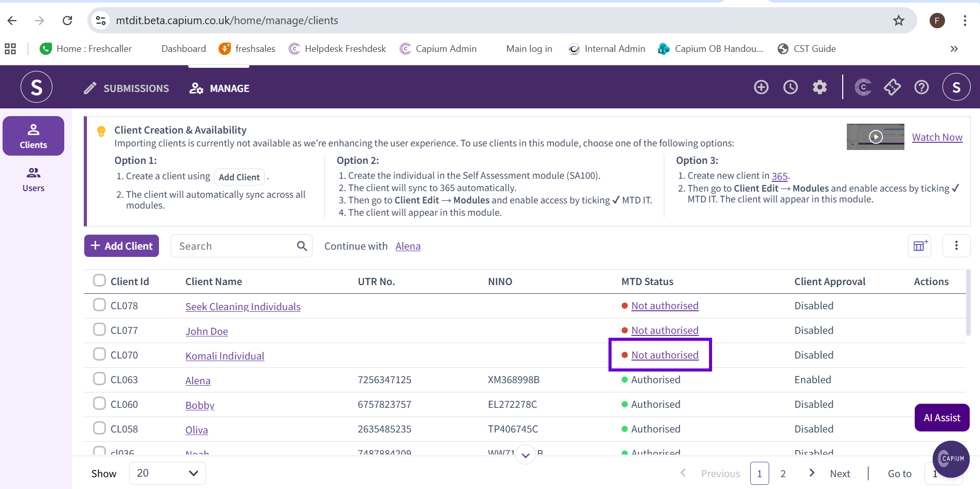Image resolution: width=980 pixels, height=489 pixels.
Task: Open the MANAGE tab
Action: point(220,88)
